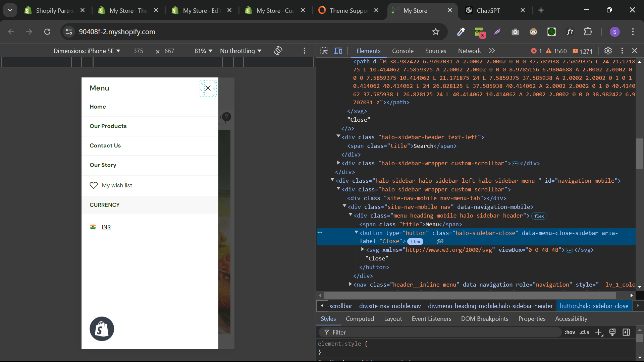Toggle the device toolbar icon

point(338,51)
